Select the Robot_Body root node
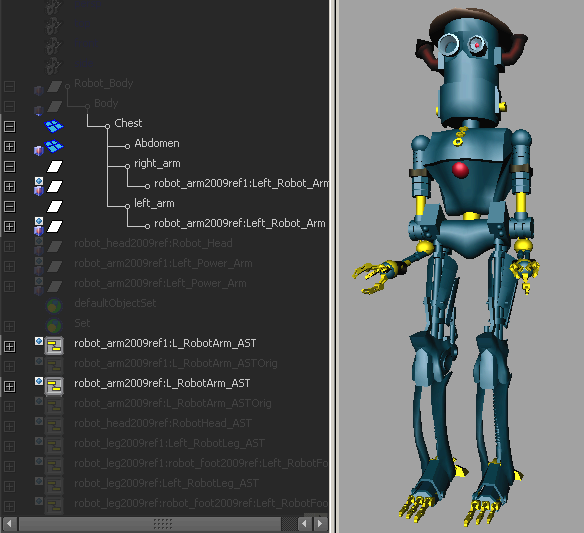 (x=104, y=83)
